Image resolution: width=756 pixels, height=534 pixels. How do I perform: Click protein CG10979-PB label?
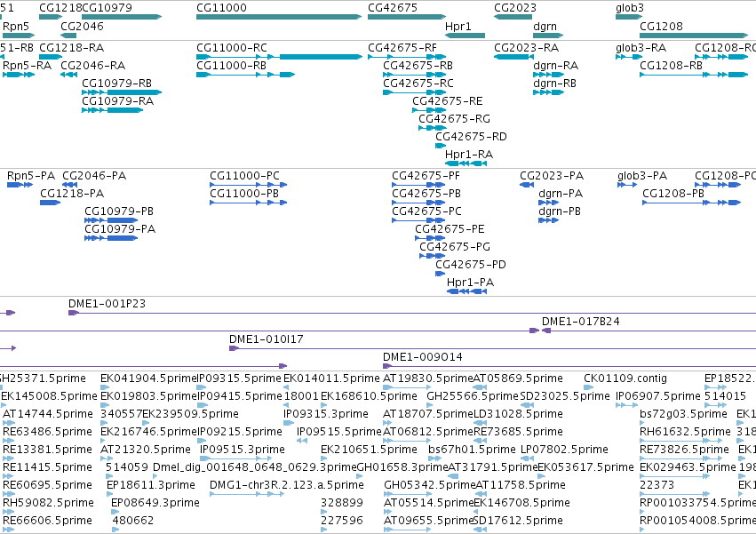pyautogui.click(x=119, y=211)
